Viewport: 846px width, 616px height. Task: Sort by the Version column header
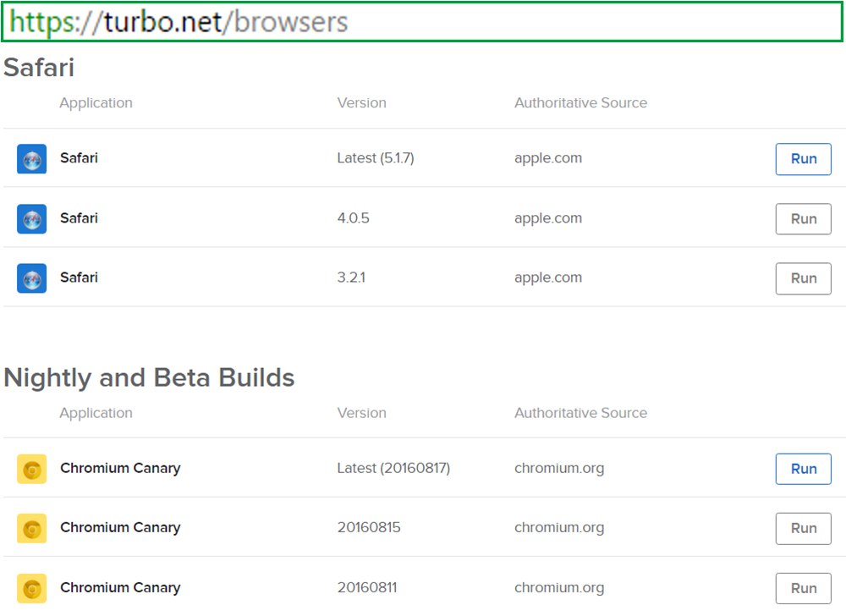click(361, 102)
